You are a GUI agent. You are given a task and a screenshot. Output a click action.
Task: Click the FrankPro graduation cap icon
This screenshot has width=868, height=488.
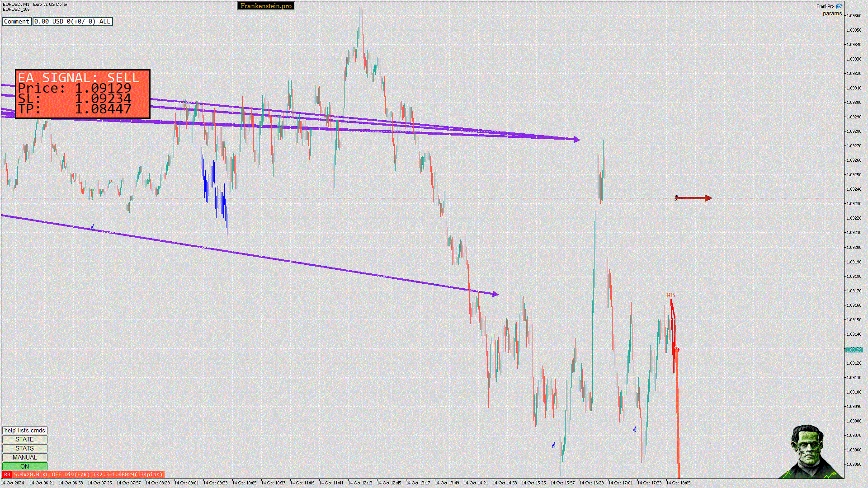click(839, 6)
